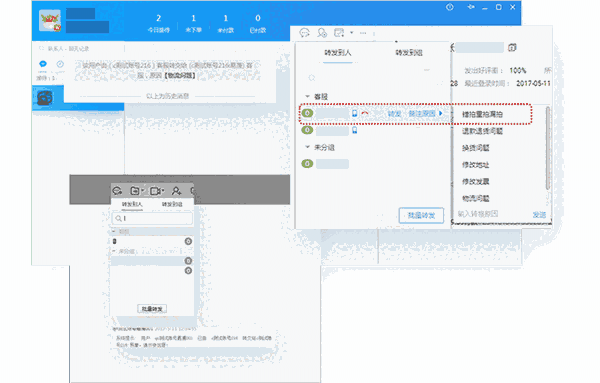This screenshot has width=600, height=383.
Task: Click the transfer chat icon in the small gray toolbar
Action: 117,191
